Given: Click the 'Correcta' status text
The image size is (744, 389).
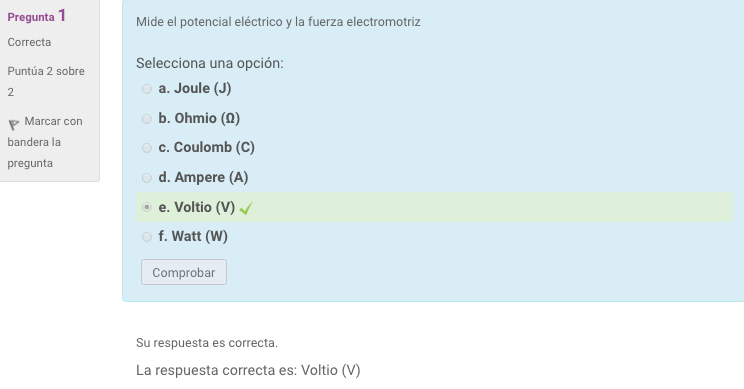Looking at the screenshot, I should coord(29,42).
